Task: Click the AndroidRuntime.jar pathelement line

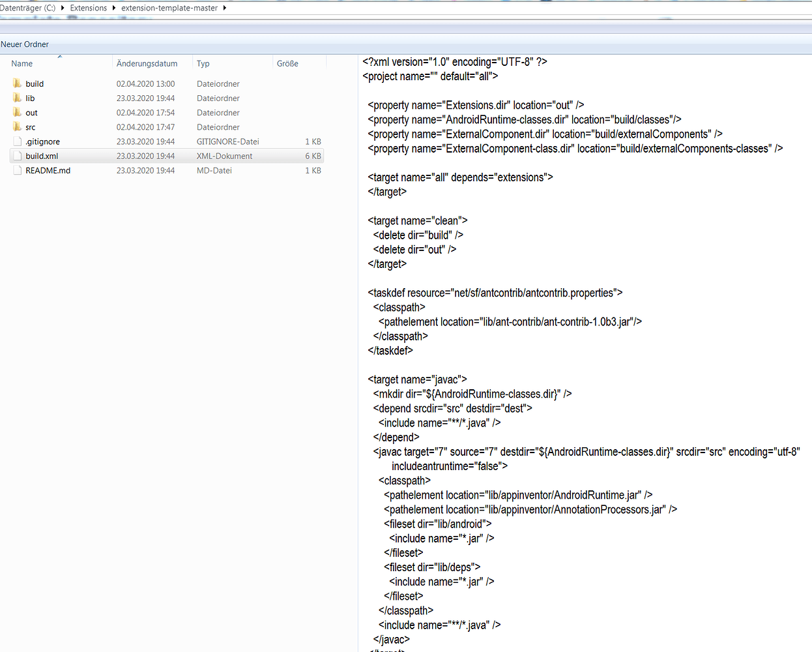Action: (518, 495)
